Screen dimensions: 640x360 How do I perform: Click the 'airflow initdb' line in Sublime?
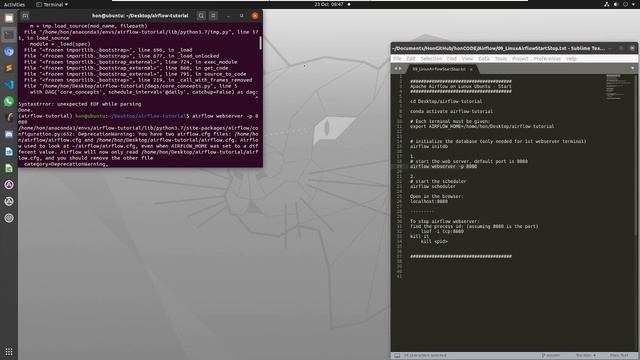pos(429,147)
